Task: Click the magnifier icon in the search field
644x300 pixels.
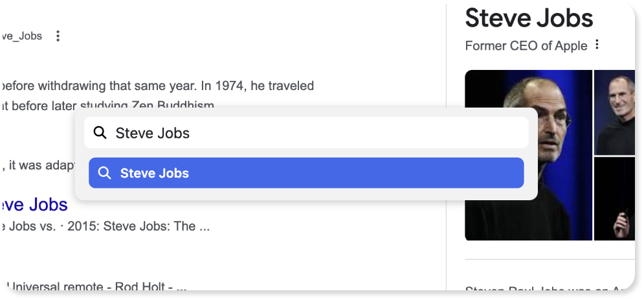Action: (x=100, y=133)
